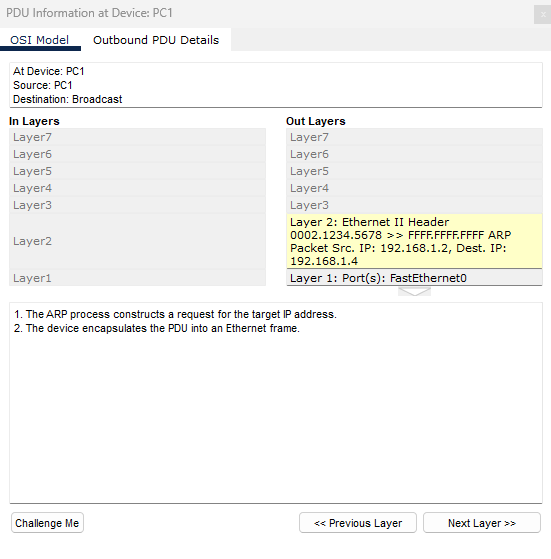
Task: Click the ARP process constructs request description line
Action: point(175,314)
